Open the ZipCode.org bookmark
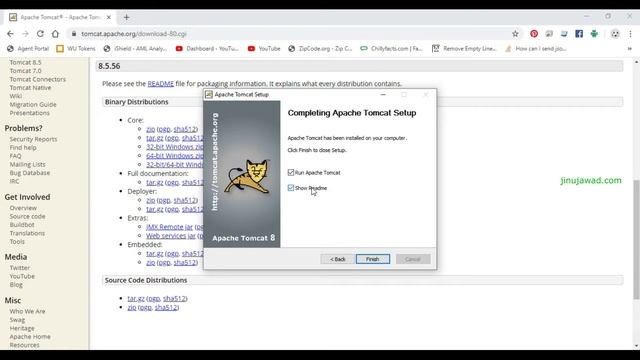The height and width of the screenshot is (360, 640). click(x=320, y=49)
